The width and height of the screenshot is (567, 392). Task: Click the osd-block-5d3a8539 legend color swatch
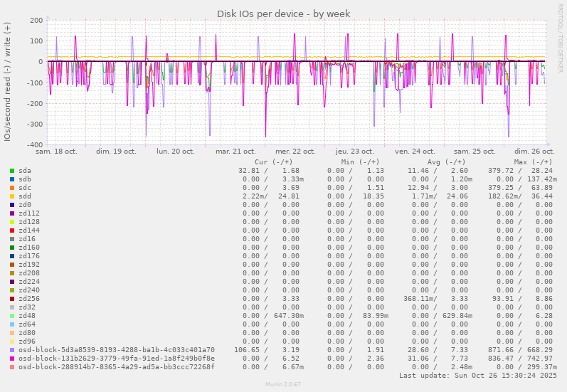point(12,350)
